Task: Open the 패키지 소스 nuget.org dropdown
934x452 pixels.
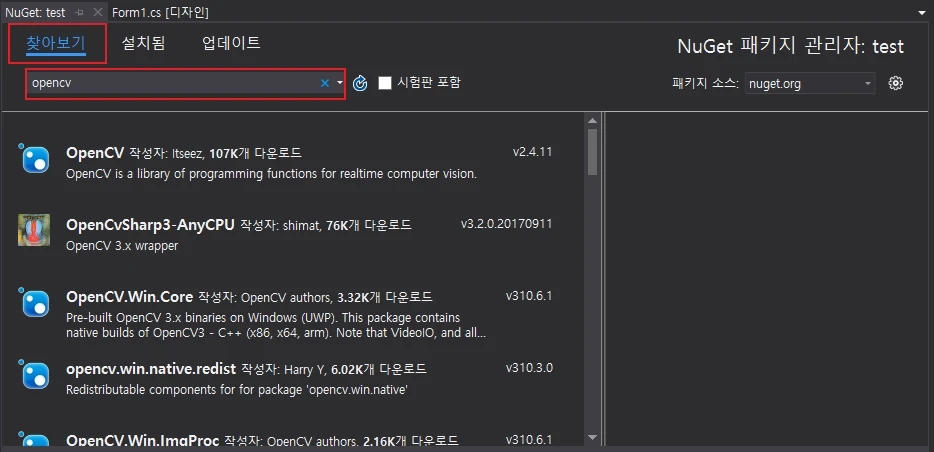Action: (810, 84)
